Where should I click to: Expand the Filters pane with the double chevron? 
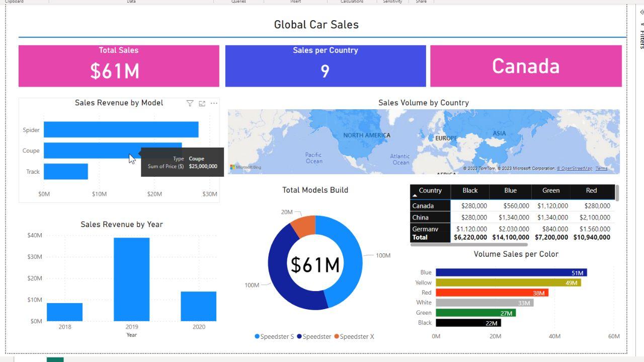642,12
